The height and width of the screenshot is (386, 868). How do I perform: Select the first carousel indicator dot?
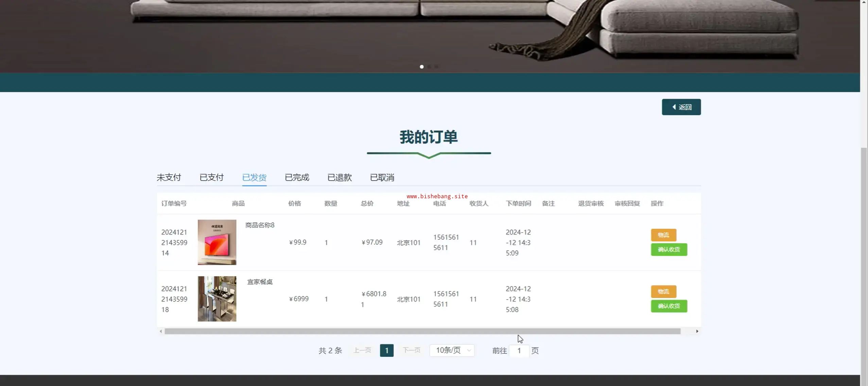click(x=421, y=67)
